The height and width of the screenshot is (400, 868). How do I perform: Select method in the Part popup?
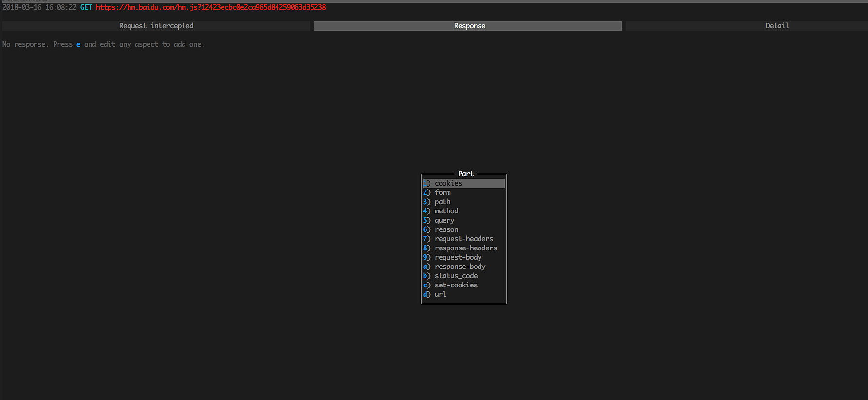pos(446,211)
